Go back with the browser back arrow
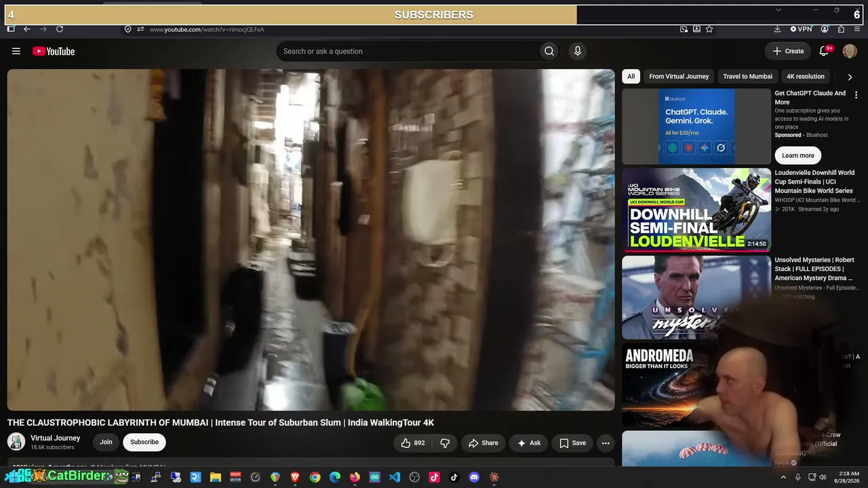The width and height of the screenshot is (868, 488). click(27, 29)
